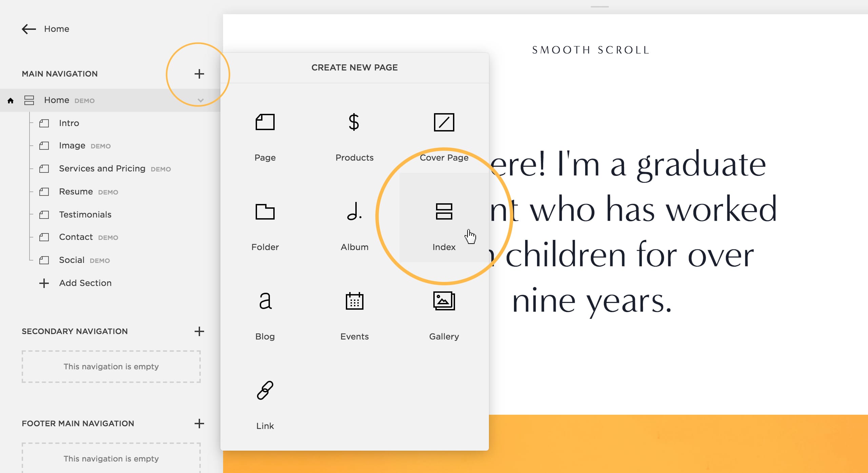Expand the Home page dropdown arrow
Screen dimensions: 868x473
point(200,100)
